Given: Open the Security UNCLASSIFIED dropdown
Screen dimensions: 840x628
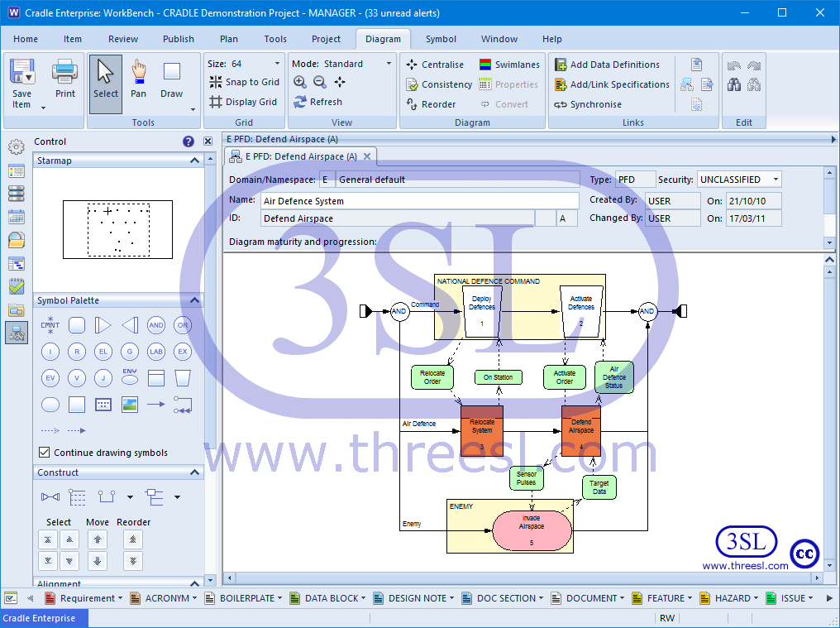Looking at the screenshot, I should (776, 179).
